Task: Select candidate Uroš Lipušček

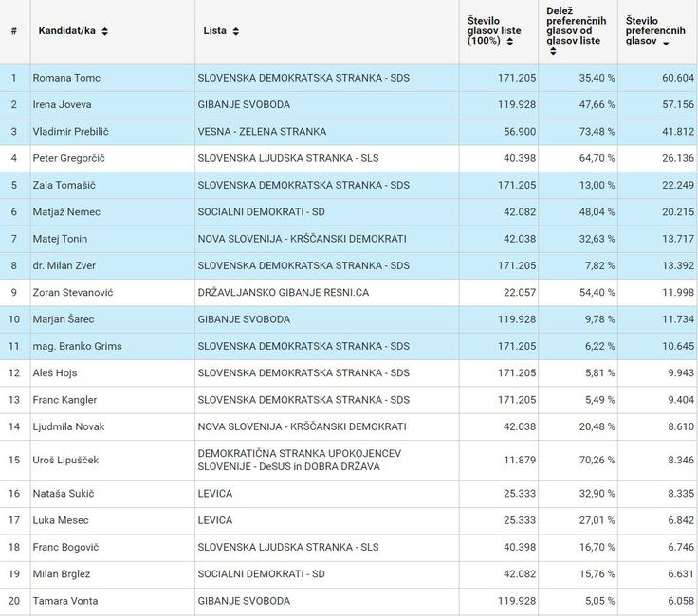Action: (x=65, y=460)
